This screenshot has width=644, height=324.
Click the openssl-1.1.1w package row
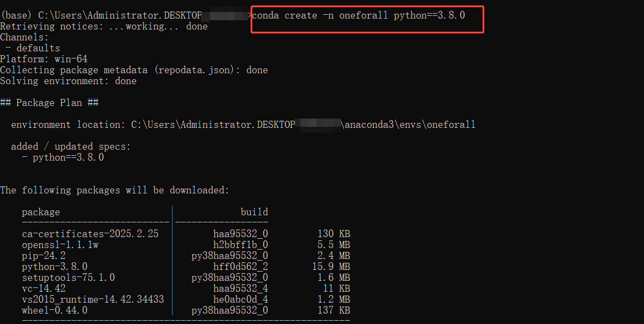tap(185, 245)
